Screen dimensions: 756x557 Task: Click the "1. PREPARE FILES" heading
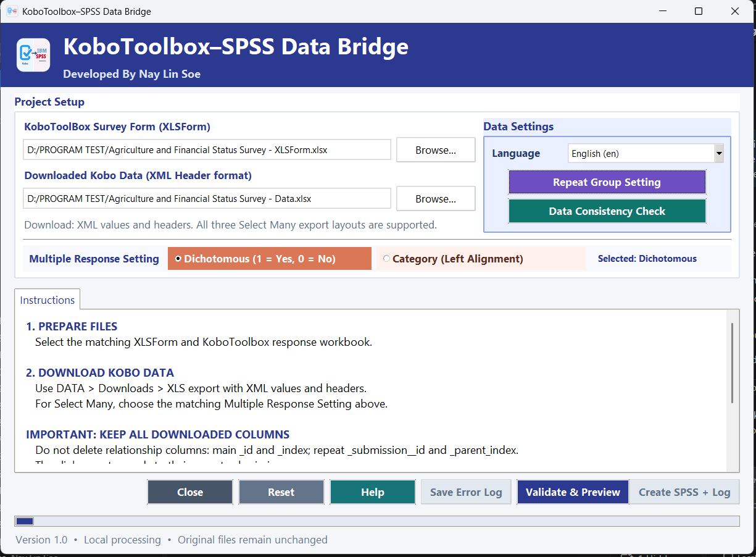pyautogui.click(x=72, y=327)
